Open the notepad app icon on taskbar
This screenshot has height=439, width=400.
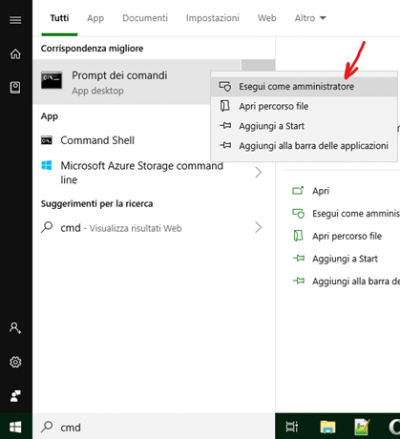coord(362,427)
